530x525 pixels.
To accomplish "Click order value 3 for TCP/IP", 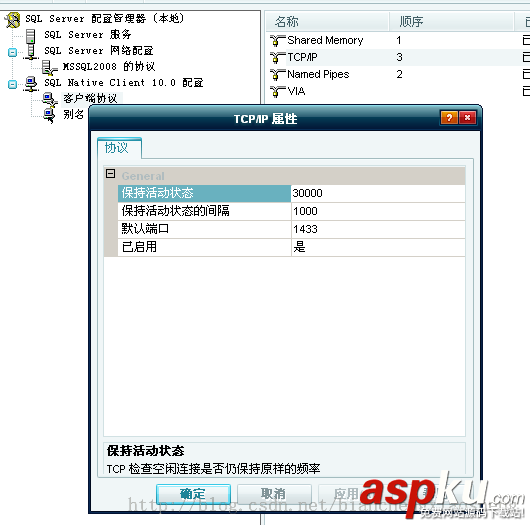I will 399,57.
